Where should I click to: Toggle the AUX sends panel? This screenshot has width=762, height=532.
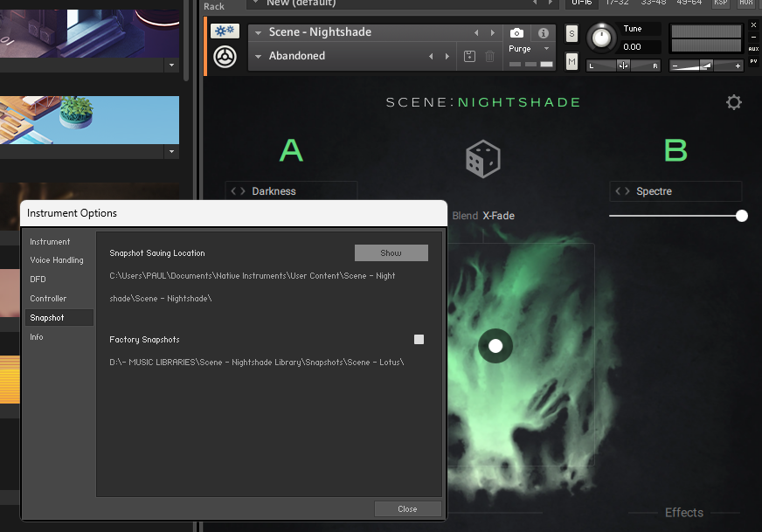coord(753,49)
